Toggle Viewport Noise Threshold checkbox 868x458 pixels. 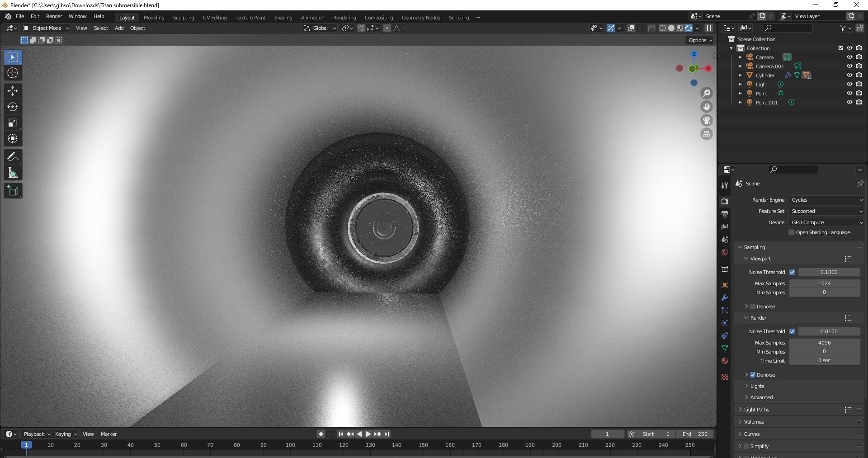pos(792,272)
